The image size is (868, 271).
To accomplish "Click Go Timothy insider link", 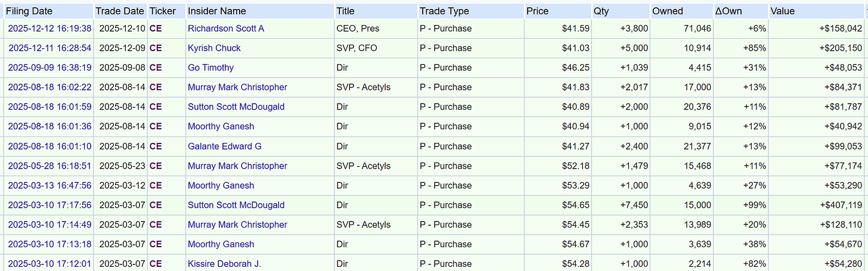I will (x=210, y=68).
